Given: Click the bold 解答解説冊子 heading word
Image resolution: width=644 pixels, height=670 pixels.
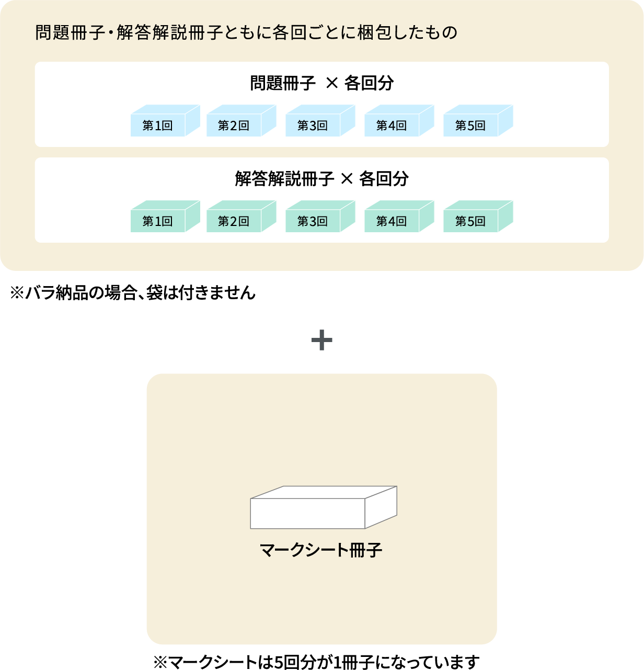Looking at the screenshot, I should coord(284,179).
